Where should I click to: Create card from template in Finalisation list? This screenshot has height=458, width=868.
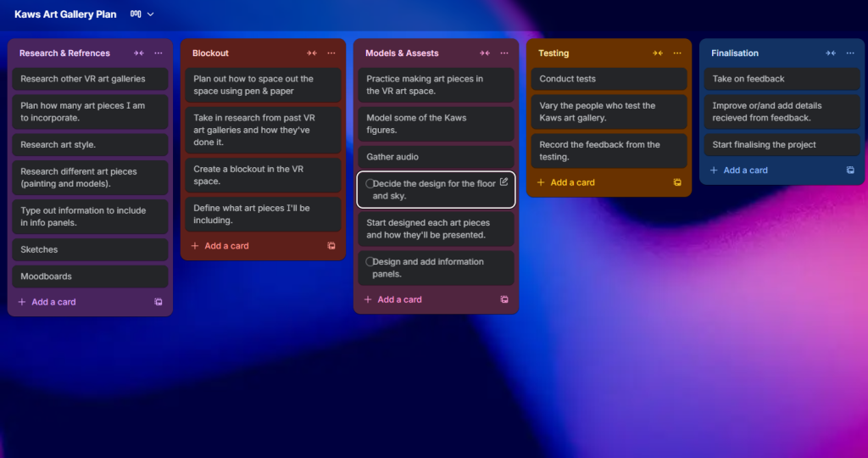pyautogui.click(x=850, y=170)
